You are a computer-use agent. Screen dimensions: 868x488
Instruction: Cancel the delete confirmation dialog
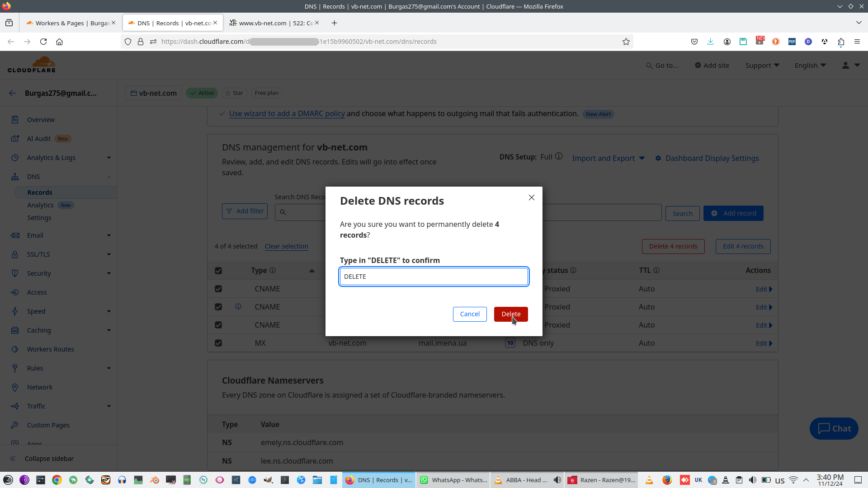(x=470, y=314)
